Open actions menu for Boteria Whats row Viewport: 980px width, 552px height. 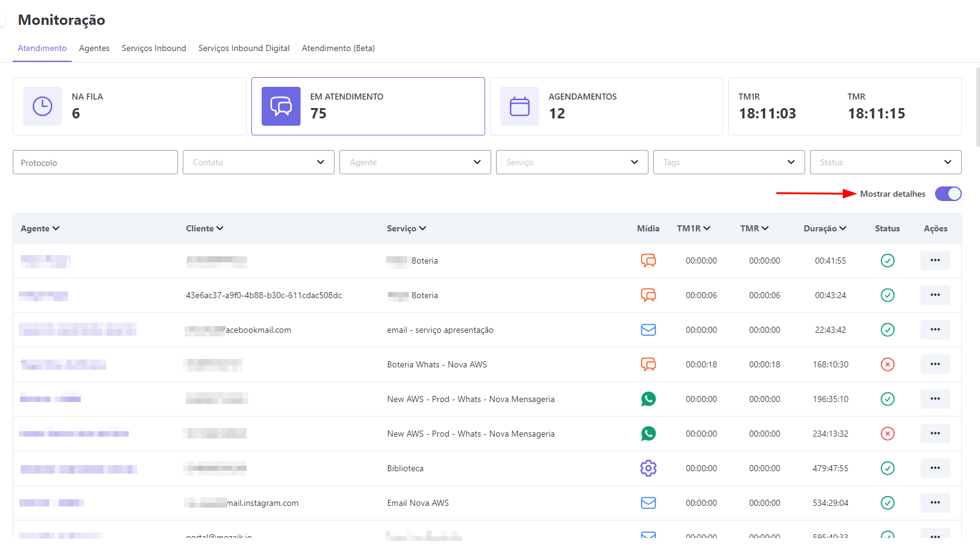click(935, 364)
